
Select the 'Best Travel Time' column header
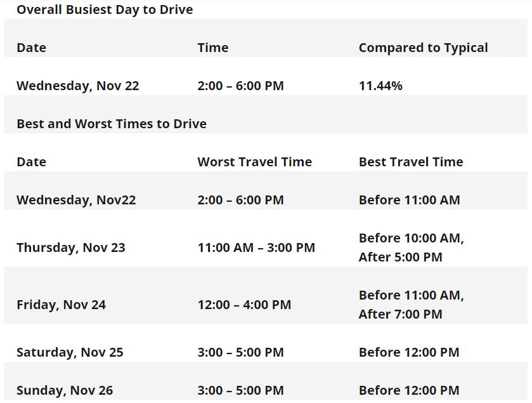[x=411, y=162]
